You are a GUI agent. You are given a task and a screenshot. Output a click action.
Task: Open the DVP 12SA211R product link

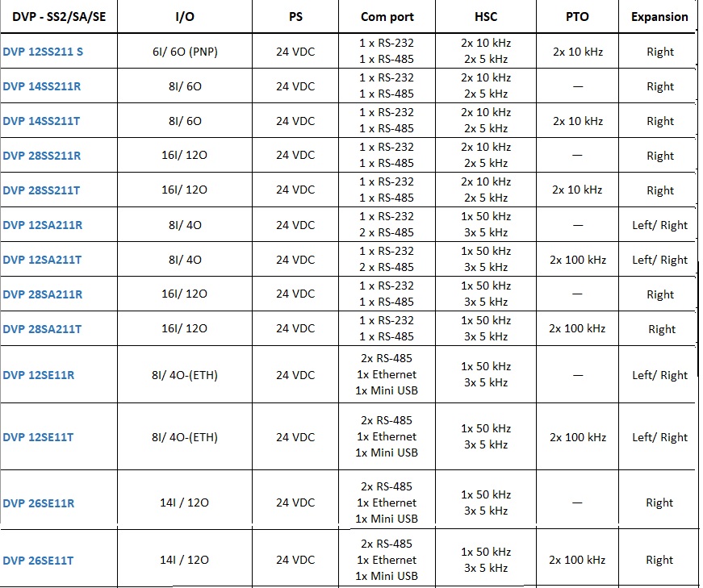pyautogui.click(x=43, y=225)
